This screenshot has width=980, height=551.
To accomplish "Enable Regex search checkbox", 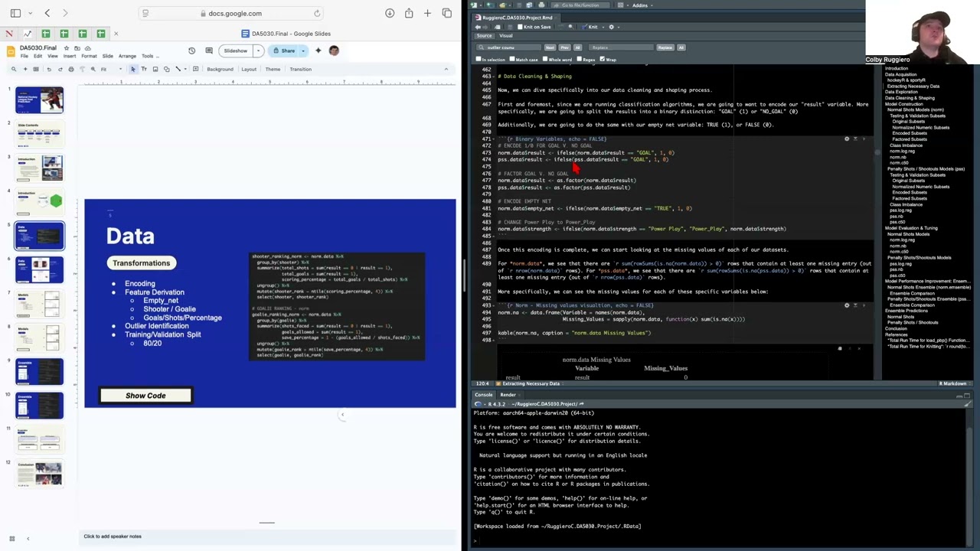I will pos(579,59).
